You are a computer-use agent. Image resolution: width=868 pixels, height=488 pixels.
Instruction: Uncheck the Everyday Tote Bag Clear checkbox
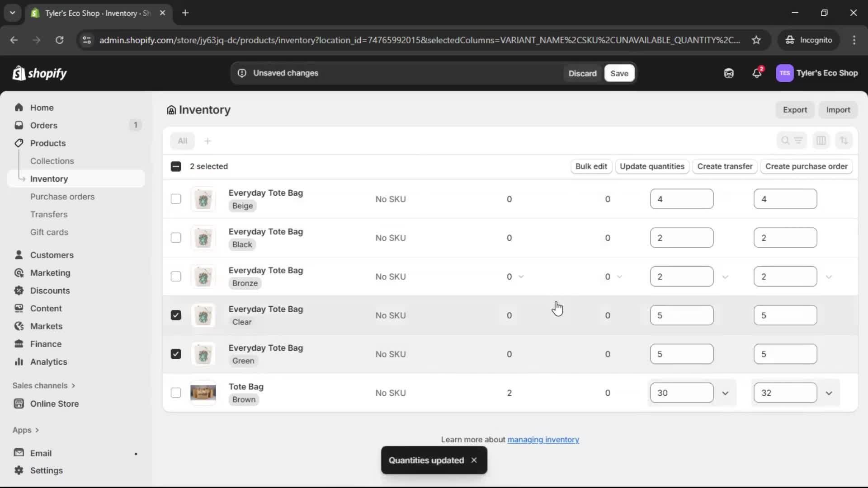tap(176, 315)
